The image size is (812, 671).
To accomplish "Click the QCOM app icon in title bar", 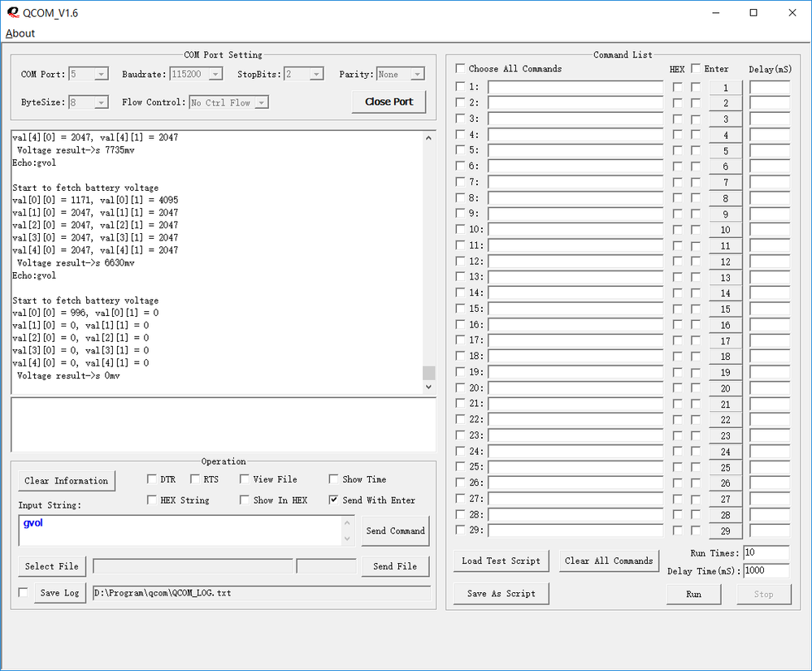I will 13,12.
